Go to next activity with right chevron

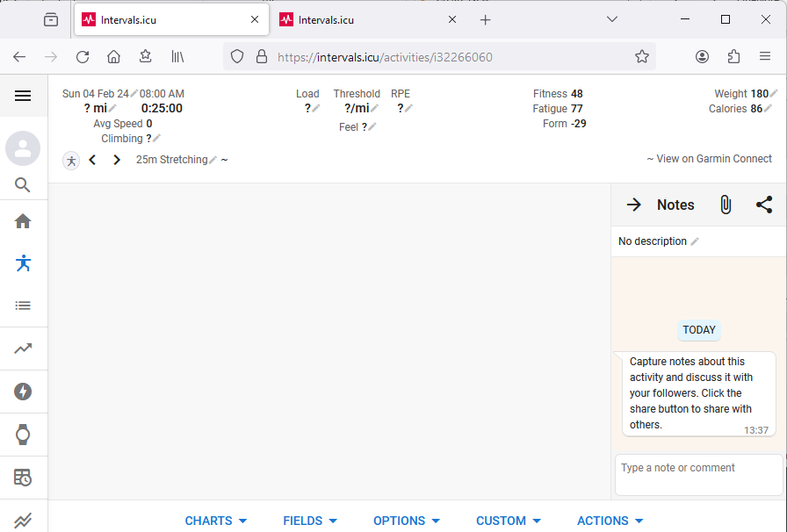coord(117,160)
